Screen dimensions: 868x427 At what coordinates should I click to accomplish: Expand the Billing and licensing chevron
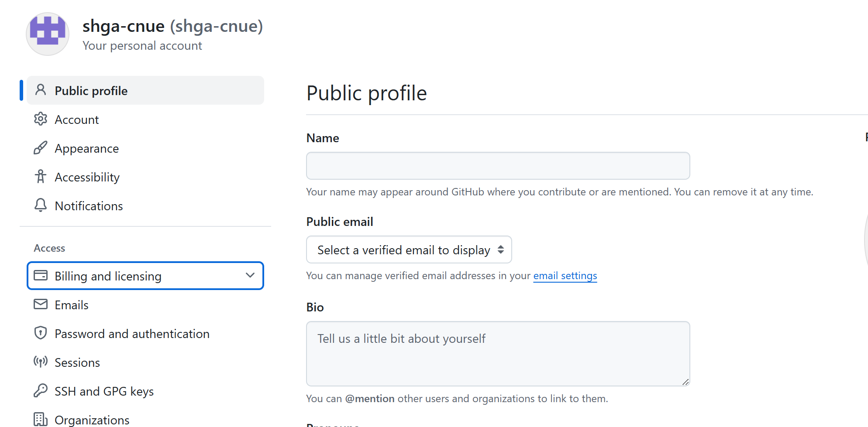(250, 275)
